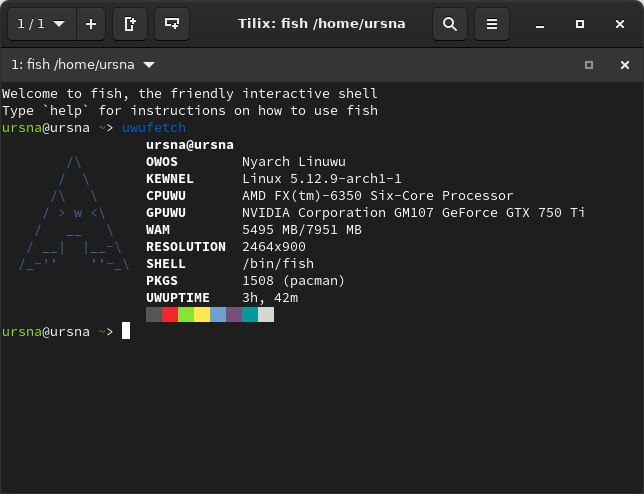This screenshot has height=494, width=644.
Task: Click the 'WAM' label
Action: 158,230
